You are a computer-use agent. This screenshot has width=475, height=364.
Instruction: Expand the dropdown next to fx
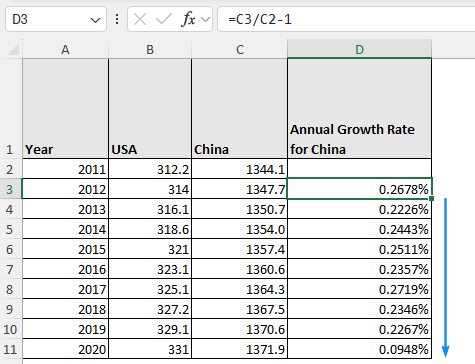coord(206,20)
